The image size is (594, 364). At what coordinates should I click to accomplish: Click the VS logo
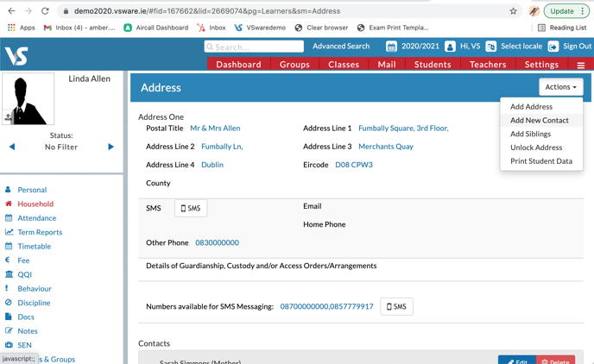(x=16, y=55)
